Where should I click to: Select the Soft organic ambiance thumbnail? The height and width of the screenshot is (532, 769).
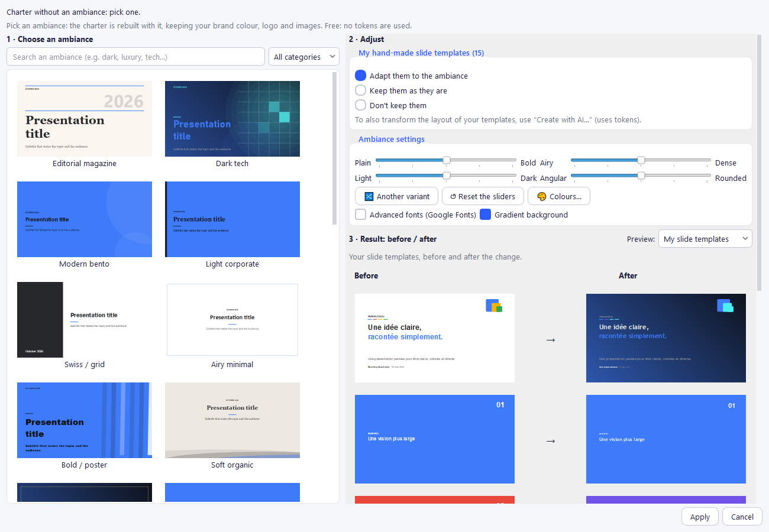(x=232, y=420)
